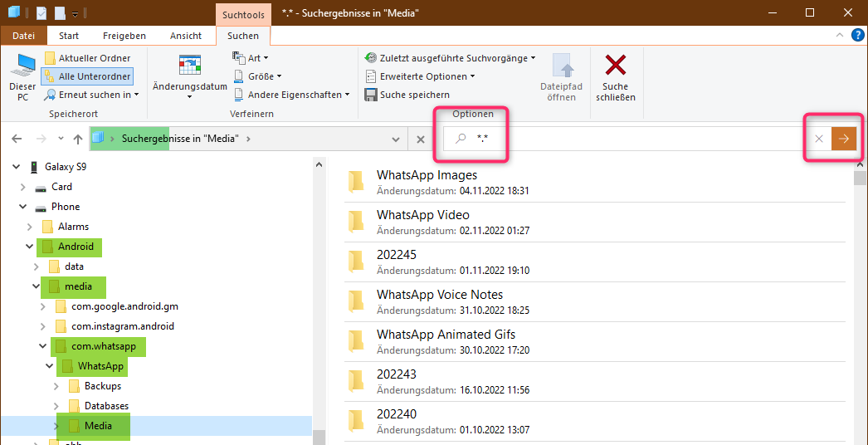Viewport: 868px width, 445px height.
Task: Open the Art filter dropdown
Action: (x=251, y=57)
